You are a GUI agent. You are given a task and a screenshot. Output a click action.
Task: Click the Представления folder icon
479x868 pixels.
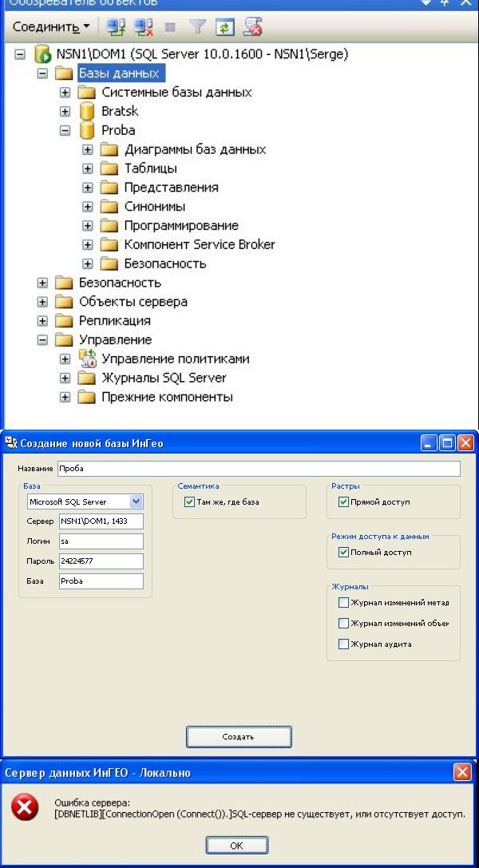pyautogui.click(x=109, y=188)
